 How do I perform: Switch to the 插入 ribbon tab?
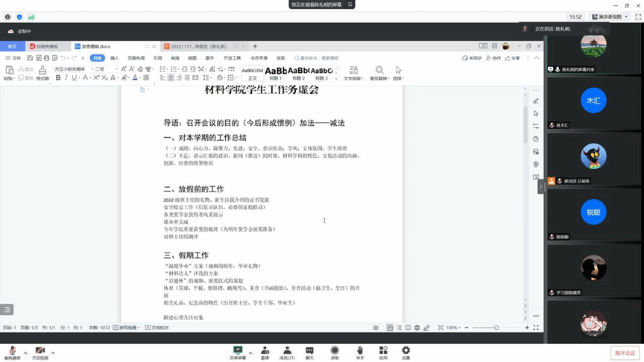tap(115, 57)
